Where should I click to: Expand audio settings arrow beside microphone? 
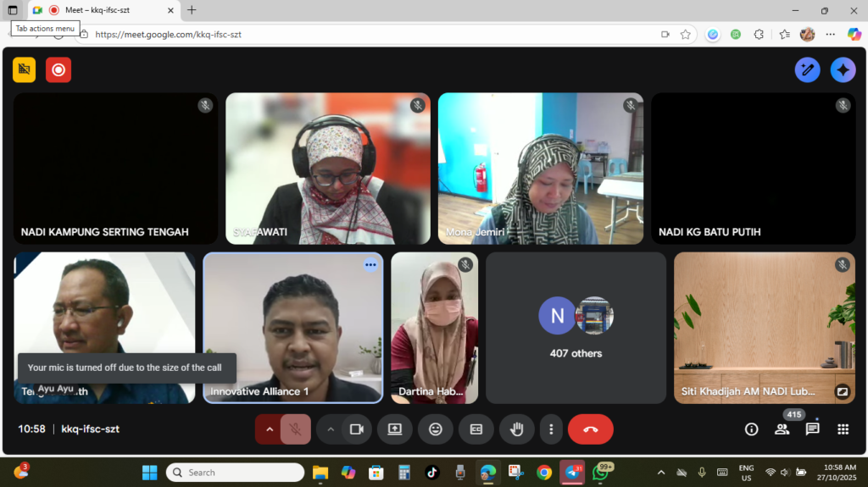[270, 429]
